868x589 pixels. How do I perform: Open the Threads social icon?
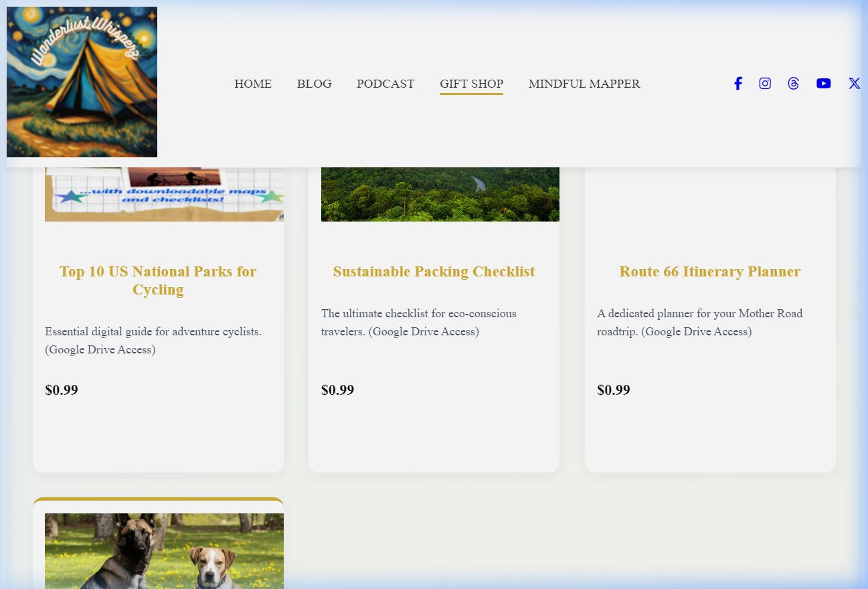point(793,84)
